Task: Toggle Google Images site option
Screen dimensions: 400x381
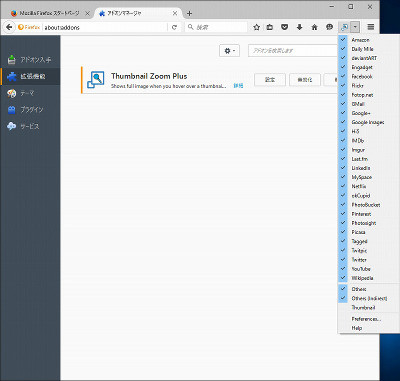Action: (368, 122)
